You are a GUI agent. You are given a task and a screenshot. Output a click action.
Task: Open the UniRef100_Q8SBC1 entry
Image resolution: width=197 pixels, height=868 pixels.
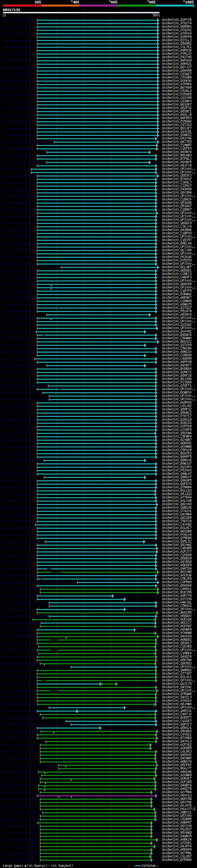177,111
